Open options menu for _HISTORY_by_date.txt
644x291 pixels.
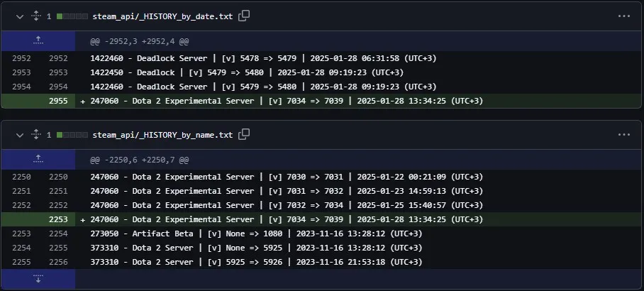(x=624, y=16)
